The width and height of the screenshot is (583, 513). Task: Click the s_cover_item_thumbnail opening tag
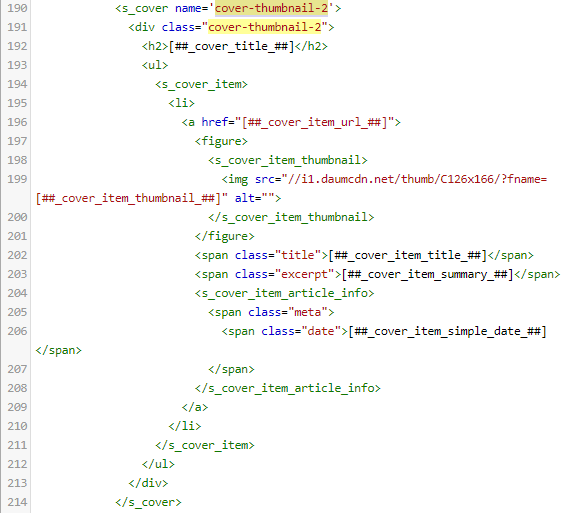tap(287, 160)
